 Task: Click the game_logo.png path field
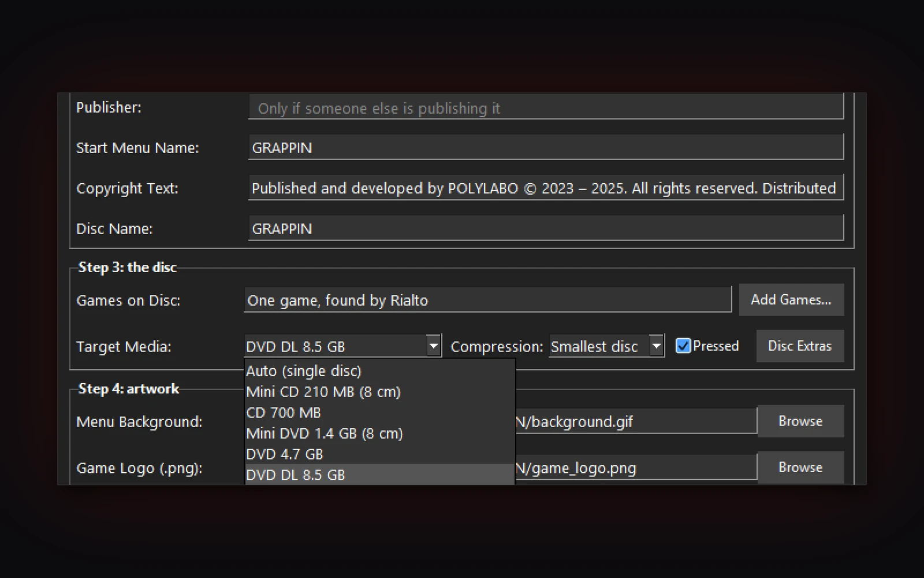(x=636, y=468)
